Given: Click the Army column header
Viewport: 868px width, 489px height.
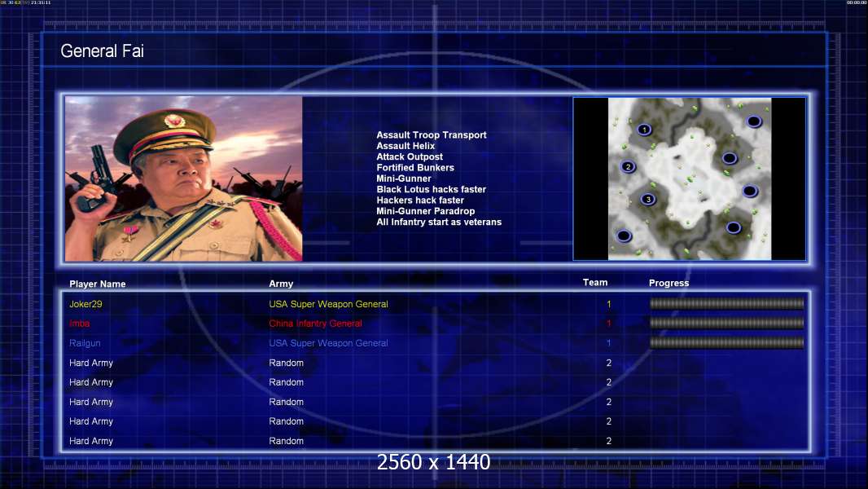Looking at the screenshot, I should [x=281, y=284].
